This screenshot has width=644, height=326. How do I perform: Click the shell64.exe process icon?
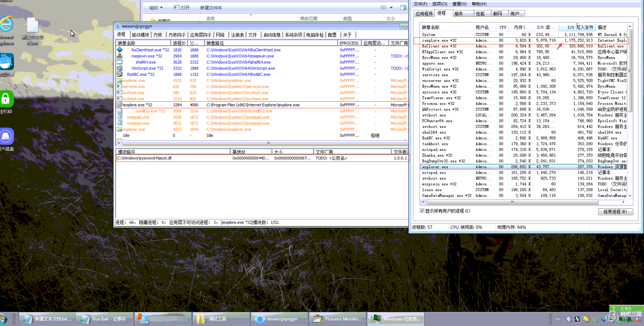coord(120,62)
